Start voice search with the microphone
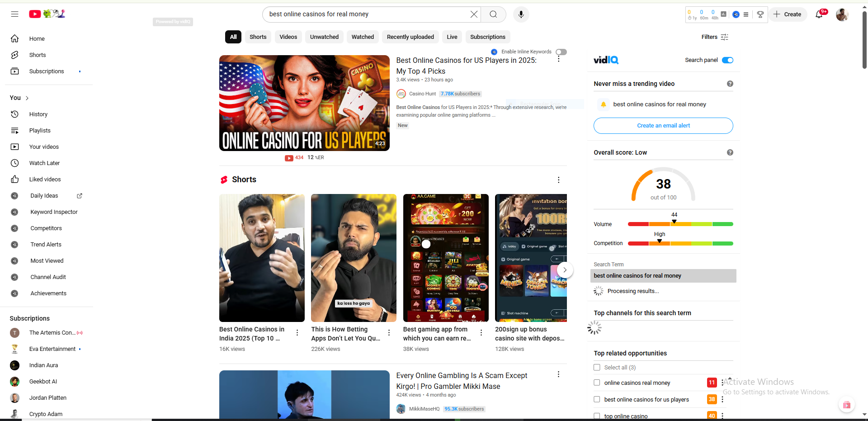868x421 pixels. coord(521,14)
